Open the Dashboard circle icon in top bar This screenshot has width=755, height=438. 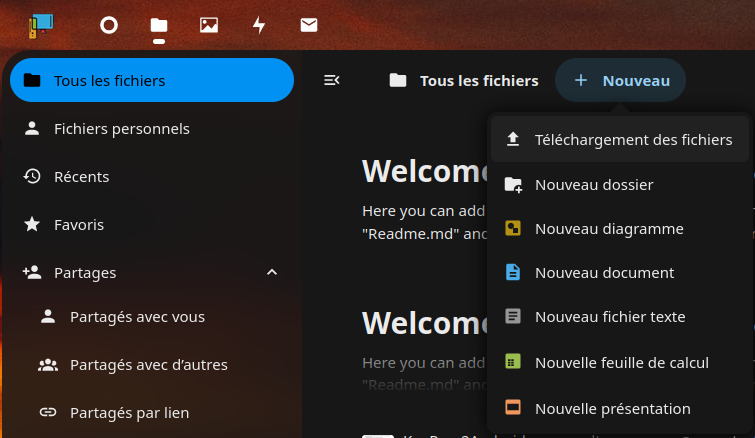pyautogui.click(x=109, y=26)
